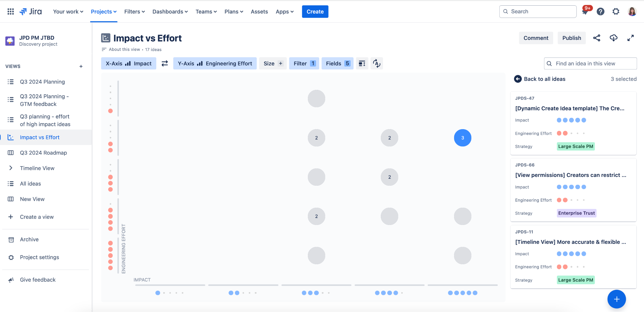644x312 pixels.
Task: Open the X-Axis Impact selector
Action: pos(129,63)
